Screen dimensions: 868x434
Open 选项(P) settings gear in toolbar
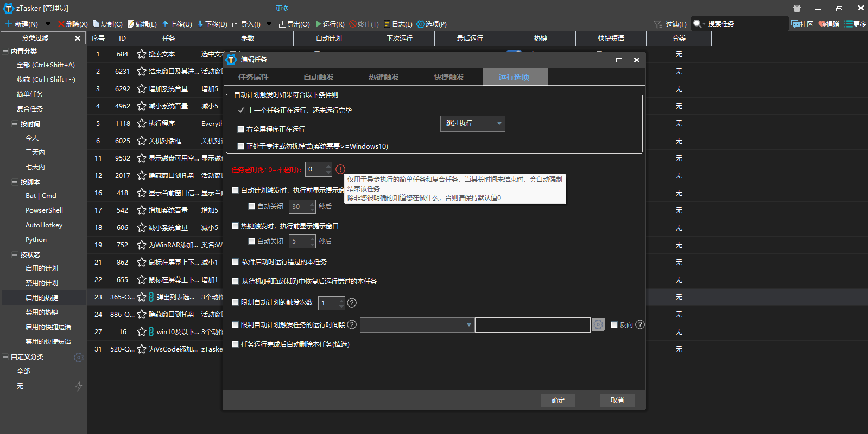[x=420, y=24]
